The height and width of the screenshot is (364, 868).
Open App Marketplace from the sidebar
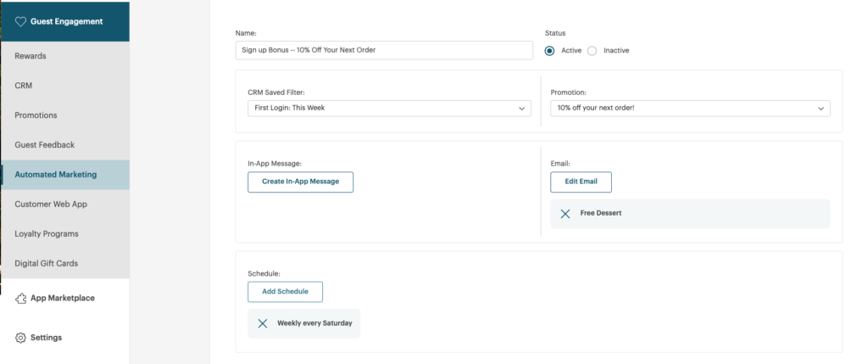point(64,298)
